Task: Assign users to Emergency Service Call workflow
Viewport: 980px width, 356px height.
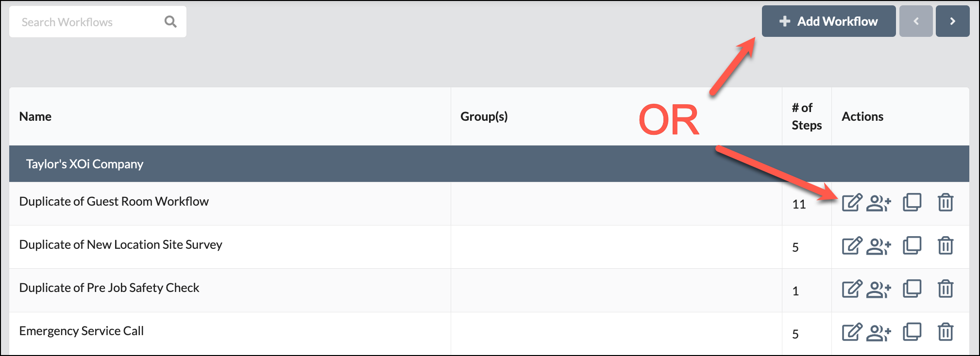Action: tap(879, 332)
